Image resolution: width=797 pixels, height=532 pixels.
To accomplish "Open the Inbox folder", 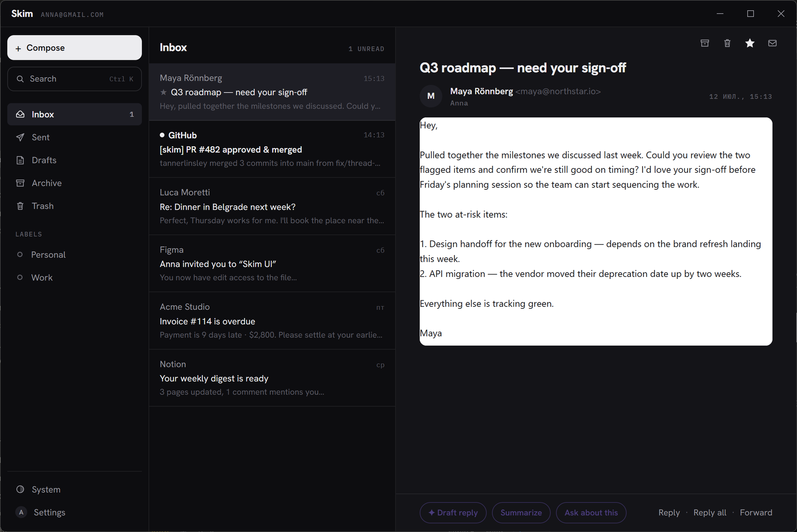I will coord(74,115).
